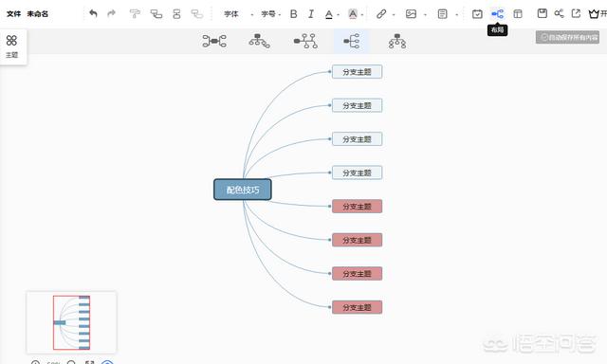Toggle italic text formatting
607x364 pixels.
(311, 14)
